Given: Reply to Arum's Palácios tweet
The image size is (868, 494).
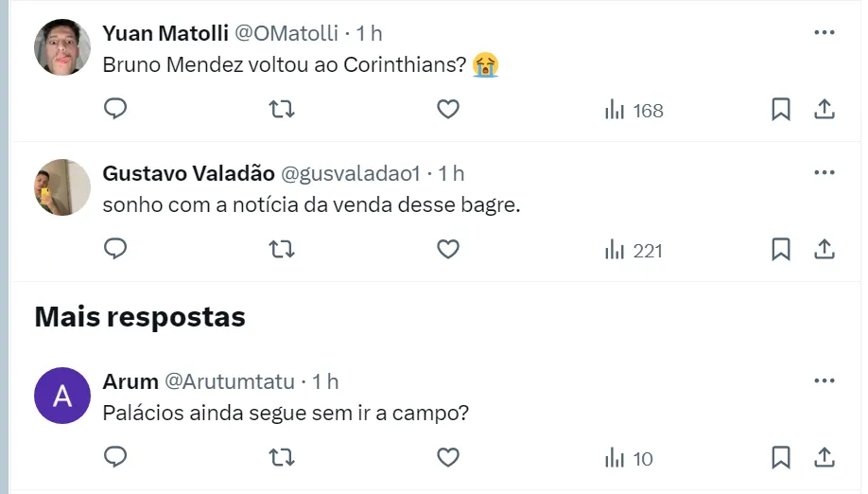Looking at the screenshot, I should [115, 458].
